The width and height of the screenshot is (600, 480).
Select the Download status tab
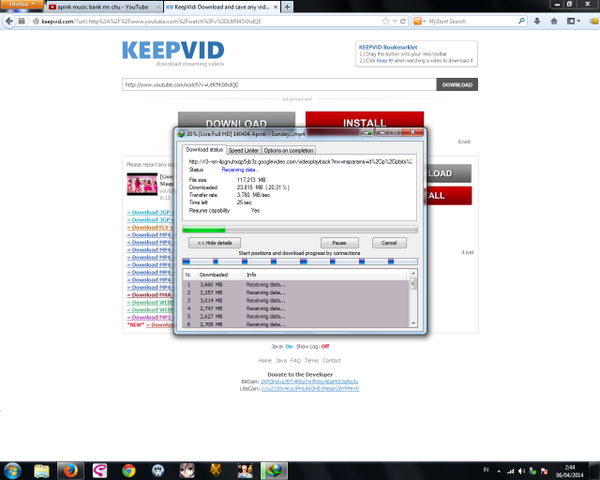click(x=204, y=150)
